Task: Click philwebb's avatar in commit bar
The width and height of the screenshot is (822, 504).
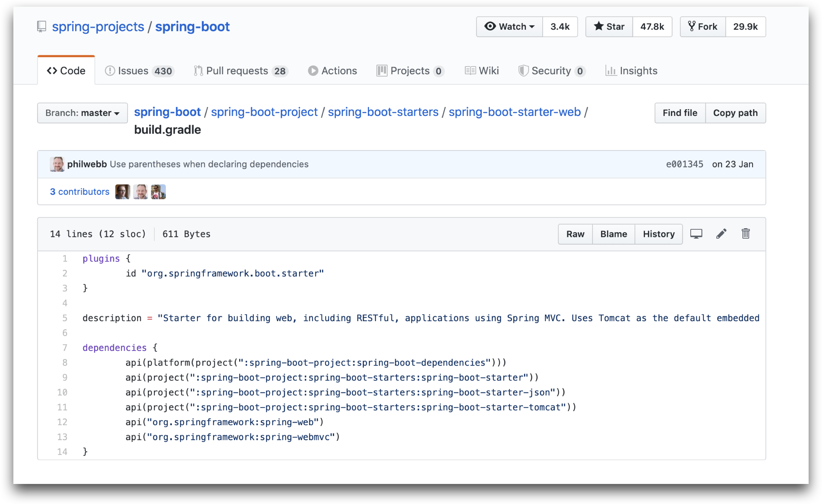Action: pos(57,164)
